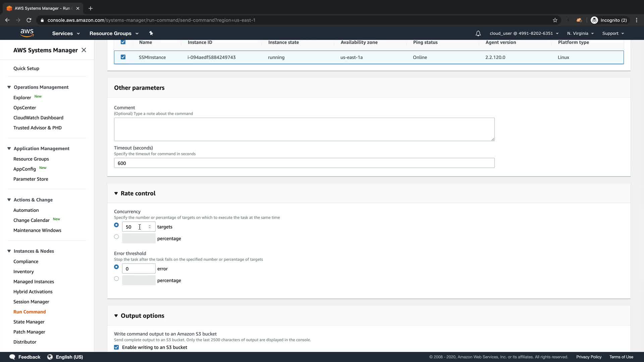644x362 pixels.
Task: Open the N. Virginia region dropdown
Action: [x=580, y=34]
